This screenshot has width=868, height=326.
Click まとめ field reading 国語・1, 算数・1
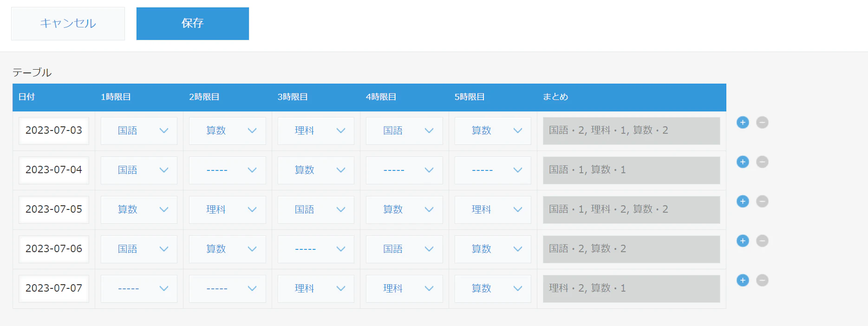[631, 170]
